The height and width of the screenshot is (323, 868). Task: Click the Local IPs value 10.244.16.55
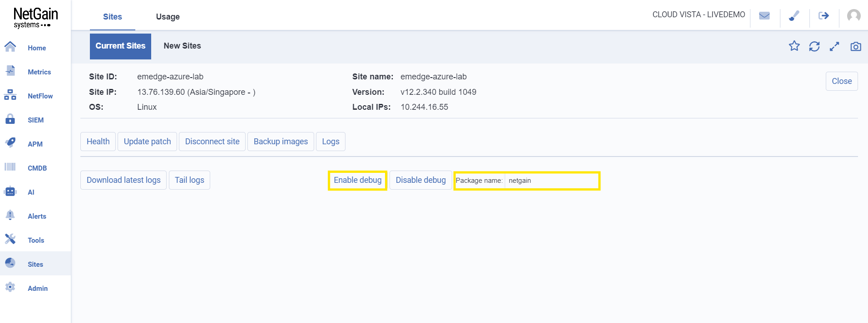pyautogui.click(x=424, y=107)
